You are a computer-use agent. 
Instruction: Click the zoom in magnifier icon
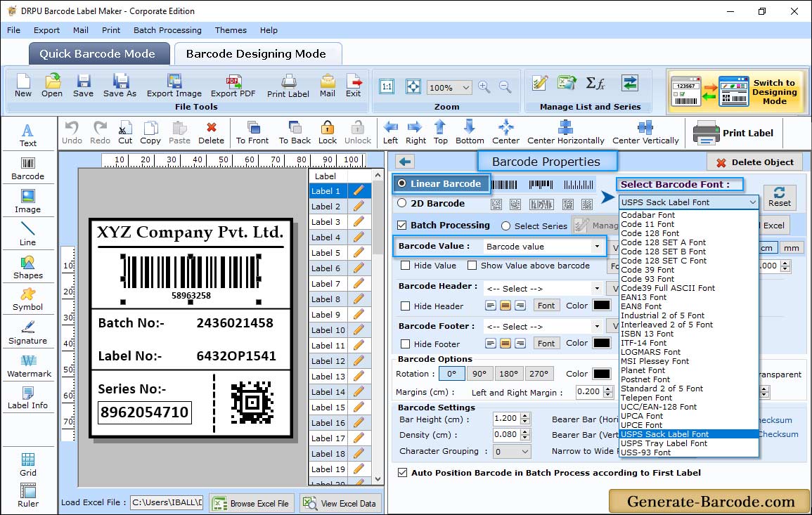point(484,87)
